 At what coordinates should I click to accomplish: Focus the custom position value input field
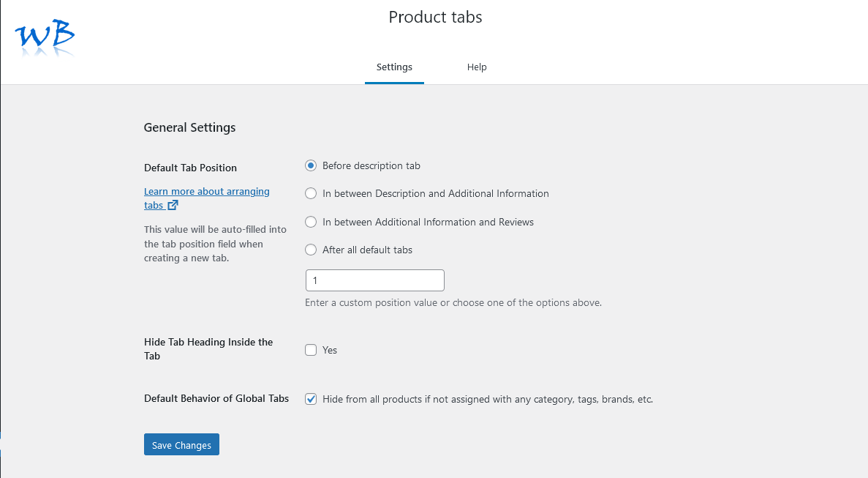click(374, 280)
